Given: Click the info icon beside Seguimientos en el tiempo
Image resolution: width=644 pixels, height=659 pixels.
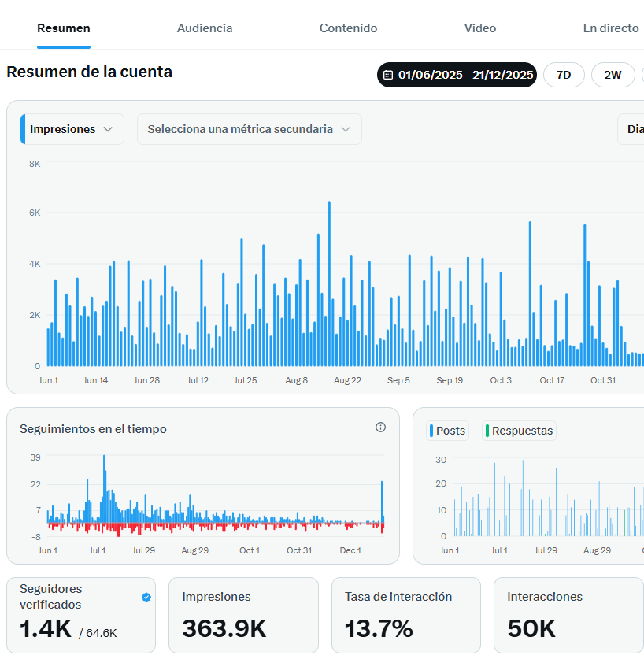Looking at the screenshot, I should pos(380,428).
